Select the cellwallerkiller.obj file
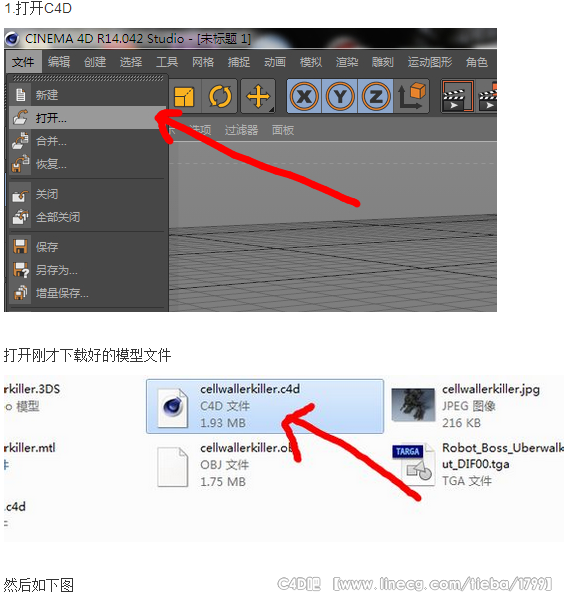Image resolution: width=578 pixels, height=601 pixels. (265, 465)
